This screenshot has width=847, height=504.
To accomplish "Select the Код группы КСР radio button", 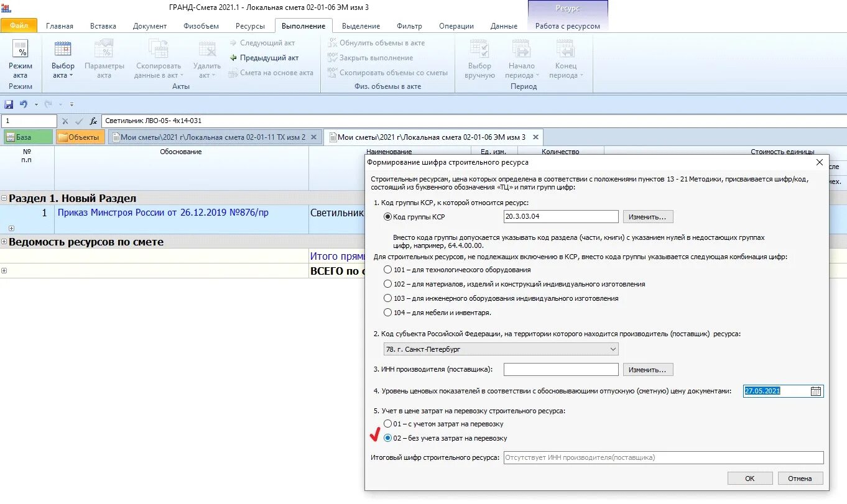I will pos(388,217).
